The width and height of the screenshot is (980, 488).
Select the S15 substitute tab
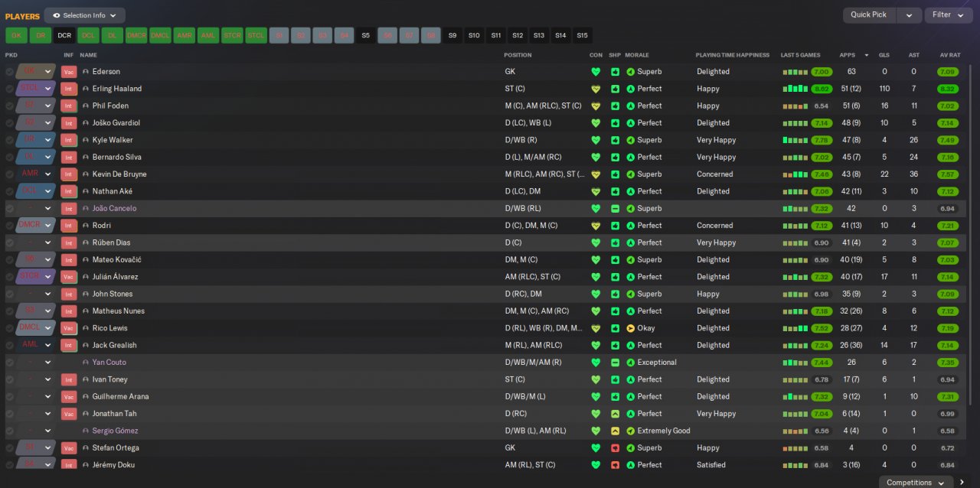tap(583, 35)
